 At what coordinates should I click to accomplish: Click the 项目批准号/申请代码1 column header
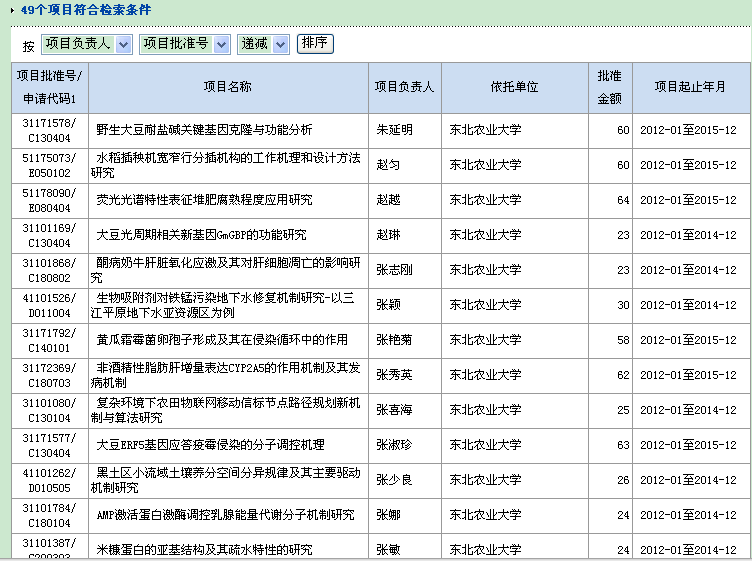(49, 88)
